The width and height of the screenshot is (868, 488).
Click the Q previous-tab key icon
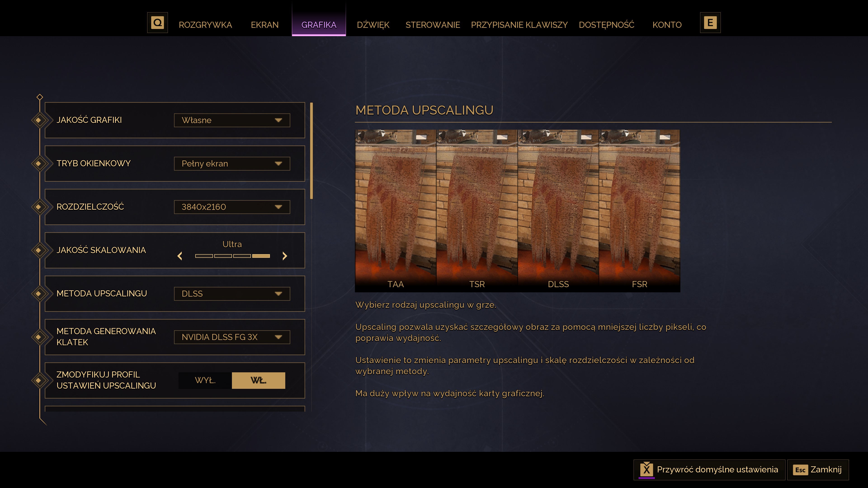157,23
